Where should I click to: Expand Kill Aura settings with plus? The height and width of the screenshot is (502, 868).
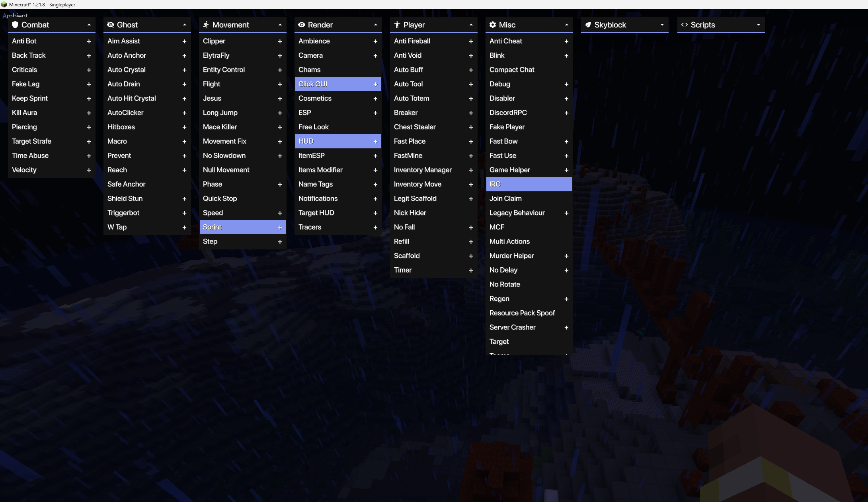click(x=89, y=113)
